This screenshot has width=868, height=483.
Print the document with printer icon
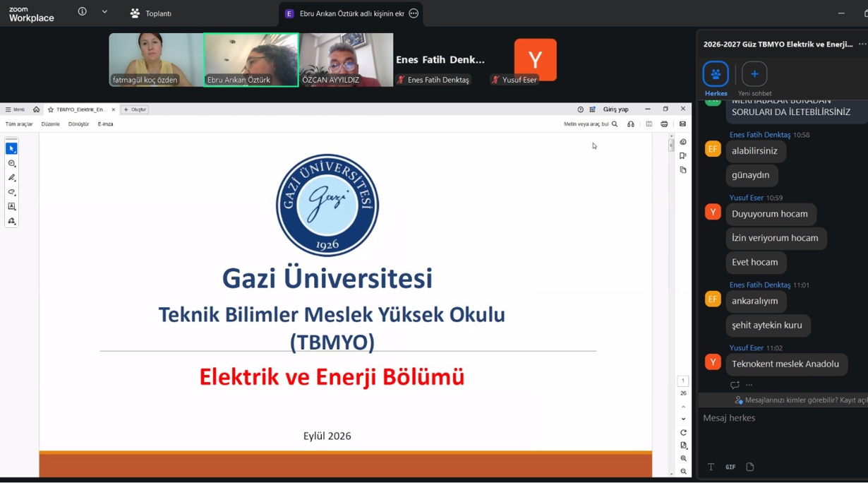(664, 124)
